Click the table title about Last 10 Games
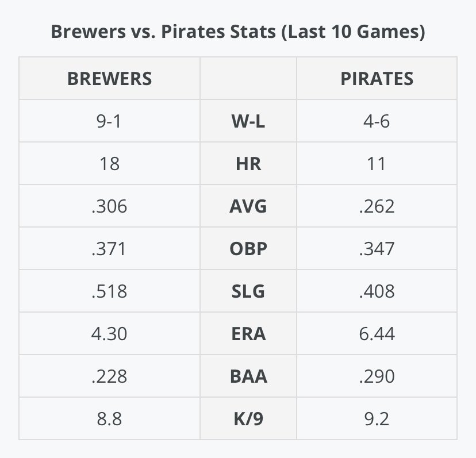The width and height of the screenshot is (476, 458). pyautogui.click(x=237, y=30)
